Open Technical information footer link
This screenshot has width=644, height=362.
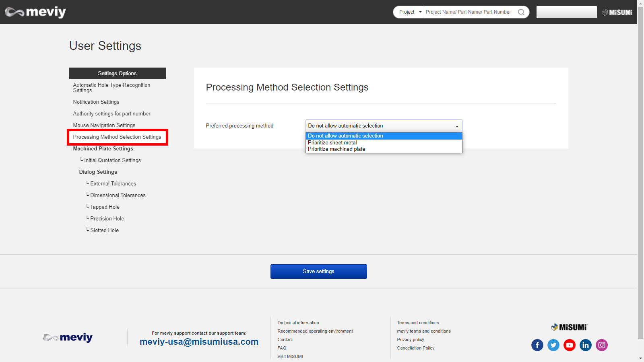coord(298,323)
